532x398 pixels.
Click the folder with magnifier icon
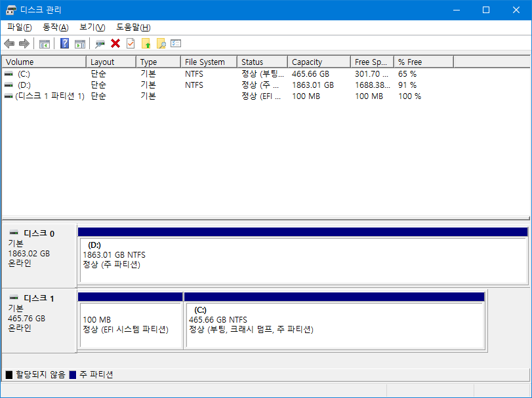(x=161, y=43)
